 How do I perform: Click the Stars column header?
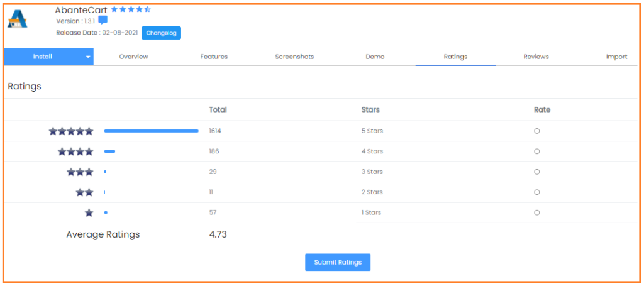370,109
